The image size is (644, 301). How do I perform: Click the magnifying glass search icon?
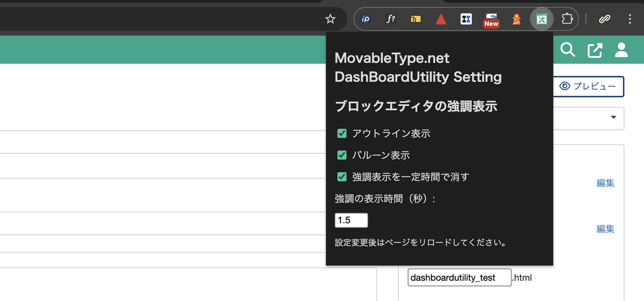pos(568,50)
